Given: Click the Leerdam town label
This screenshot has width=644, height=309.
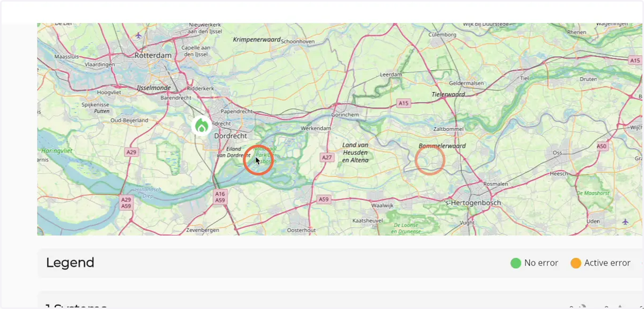Looking at the screenshot, I should pos(391,75).
